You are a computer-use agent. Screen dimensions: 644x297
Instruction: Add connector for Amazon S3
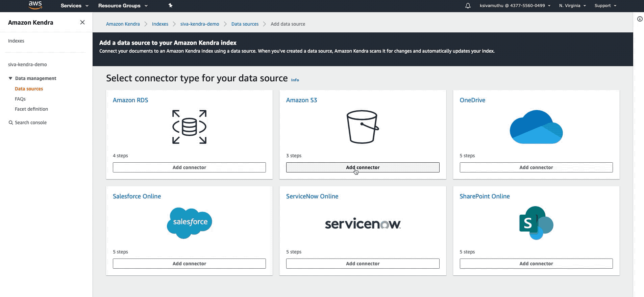[363, 167]
